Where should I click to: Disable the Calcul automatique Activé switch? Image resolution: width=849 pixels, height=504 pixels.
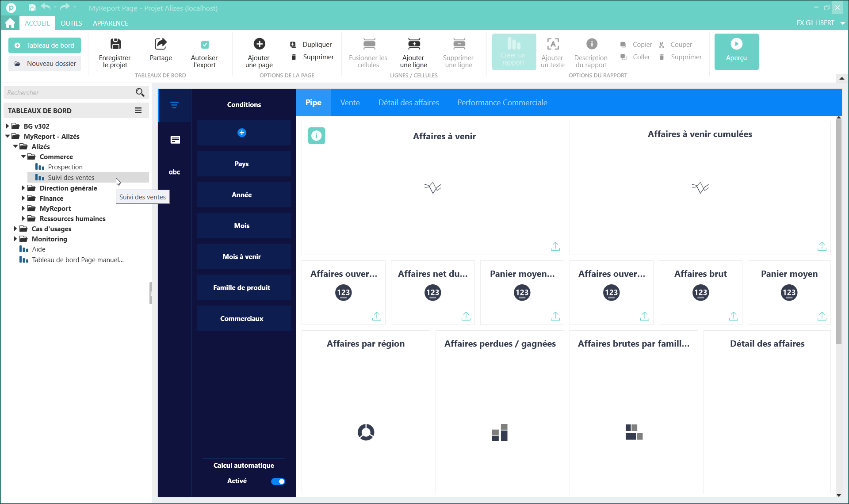point(278,481)
